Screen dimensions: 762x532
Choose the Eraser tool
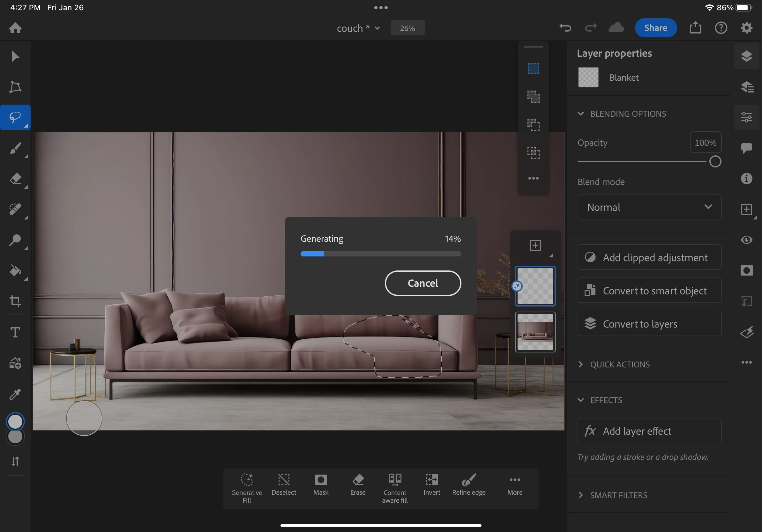pyautogui.click(x=15, y=179)
